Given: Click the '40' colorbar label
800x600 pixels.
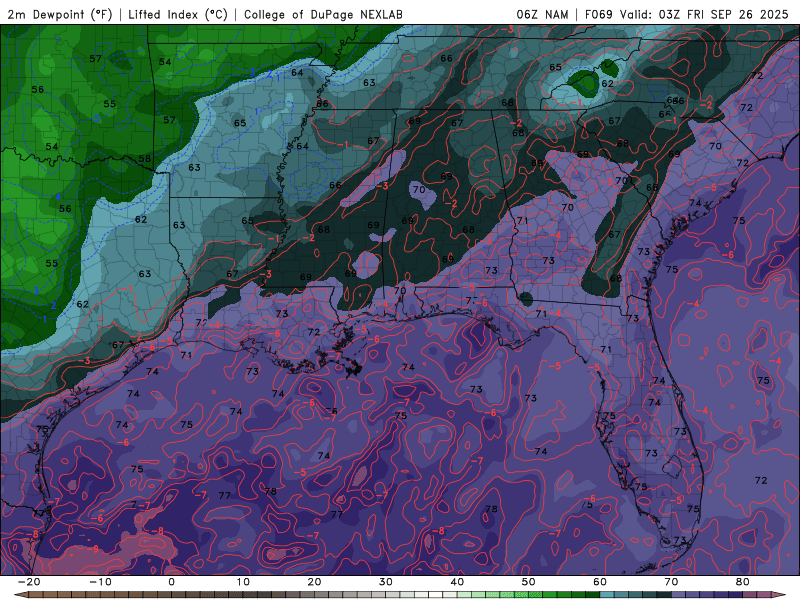Looking at the screenshot, I should (457, 582).
